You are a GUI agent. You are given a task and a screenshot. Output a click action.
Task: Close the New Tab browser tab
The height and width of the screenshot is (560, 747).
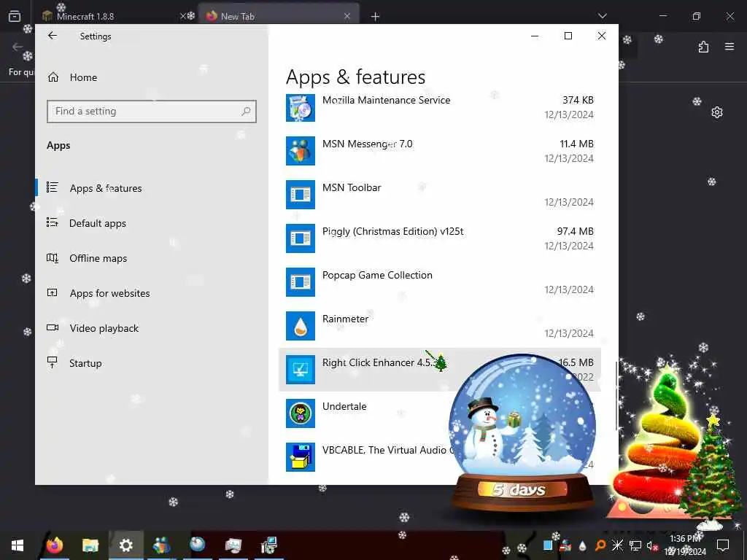347,16
